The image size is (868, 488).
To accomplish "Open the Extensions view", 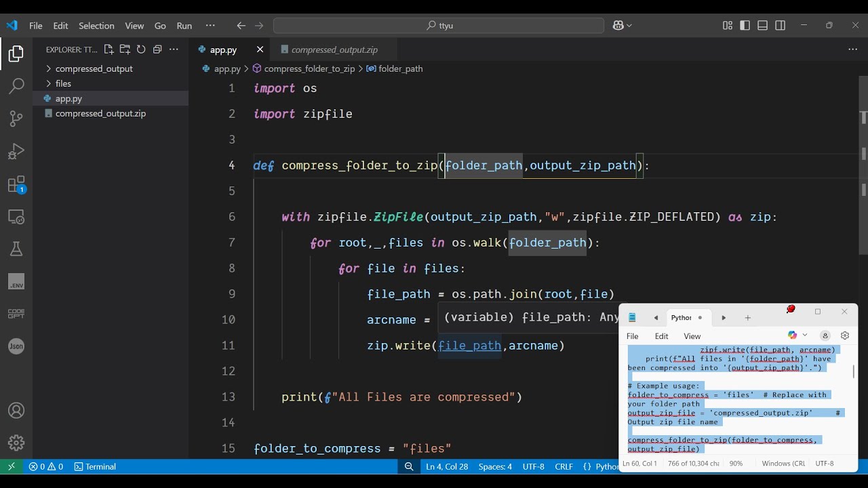I will [x=16, y=184].
